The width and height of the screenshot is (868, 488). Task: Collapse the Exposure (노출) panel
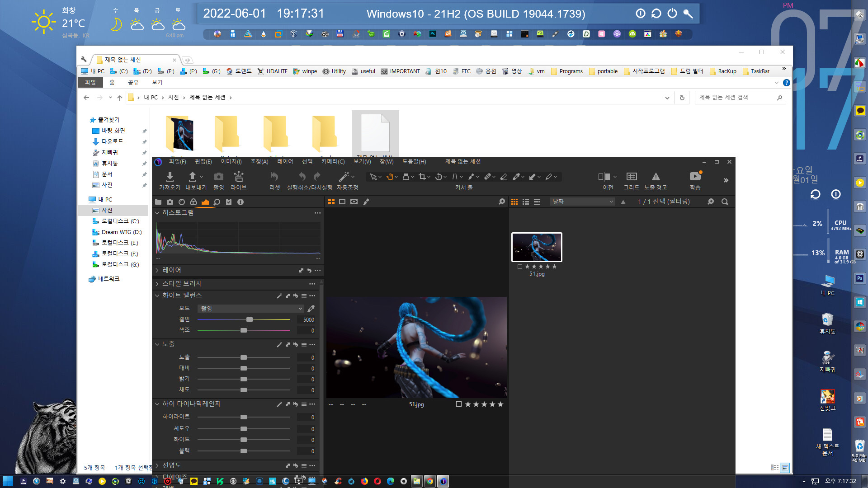coord(157,344)
